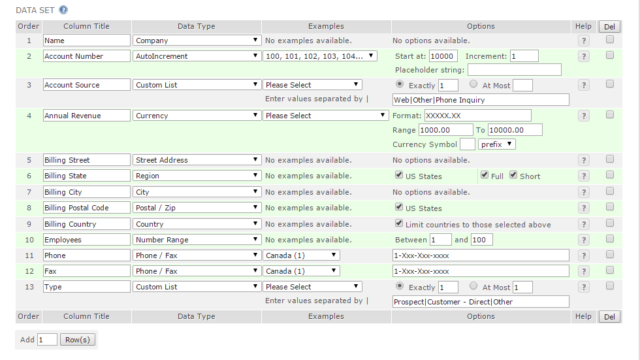
Task: Click the help icon for Billing Country row
Action: 584,224
